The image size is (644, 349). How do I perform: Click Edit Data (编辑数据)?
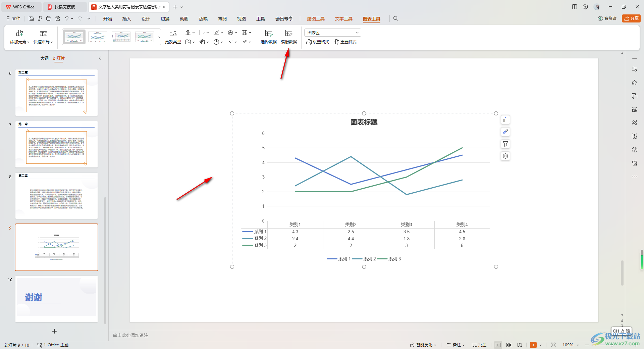coord(289,37)
